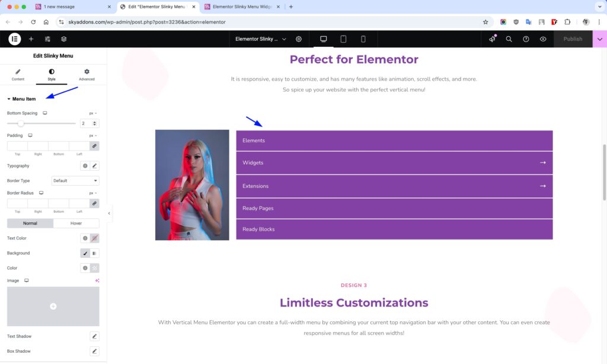This screenshot has width=607, height=364.
Task: Click the Image AI generate icon
Action: 97,280
